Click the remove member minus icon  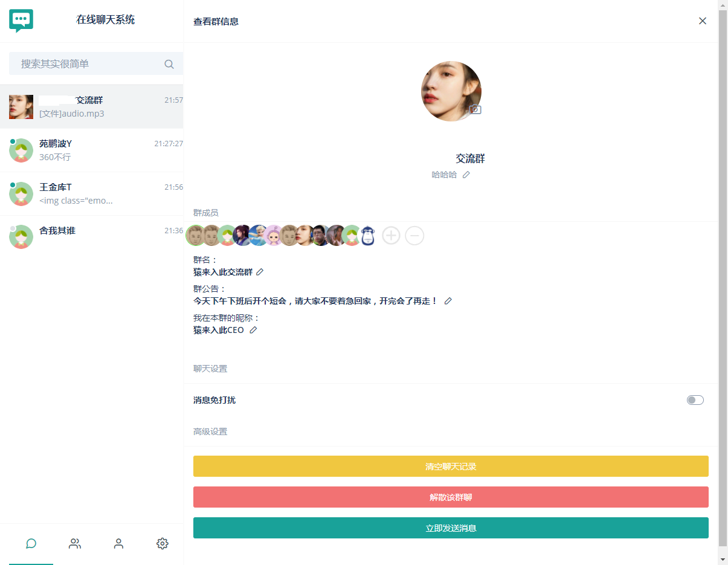(414, 235)
